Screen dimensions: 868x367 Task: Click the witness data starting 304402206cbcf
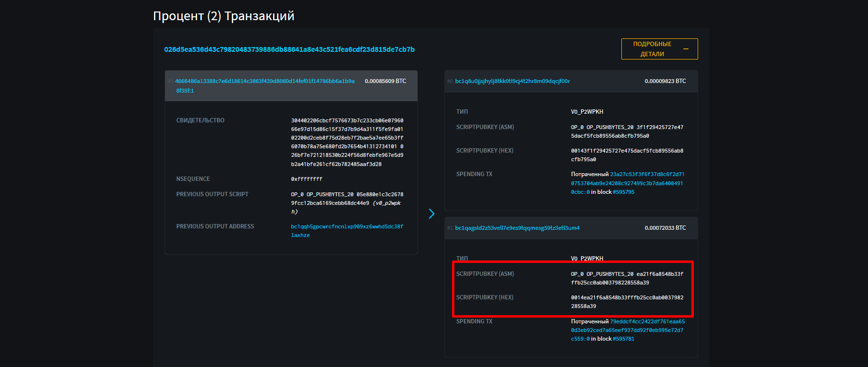pyautogui.click(x=347, y=142)
